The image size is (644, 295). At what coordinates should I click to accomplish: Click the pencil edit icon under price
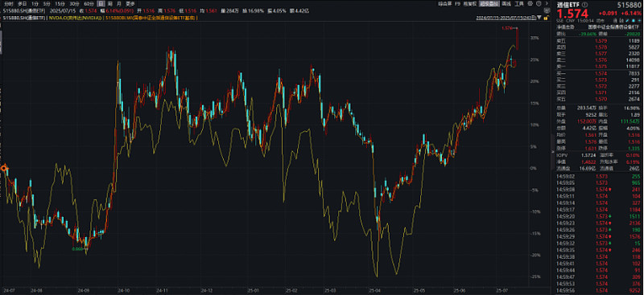[627, 21]
